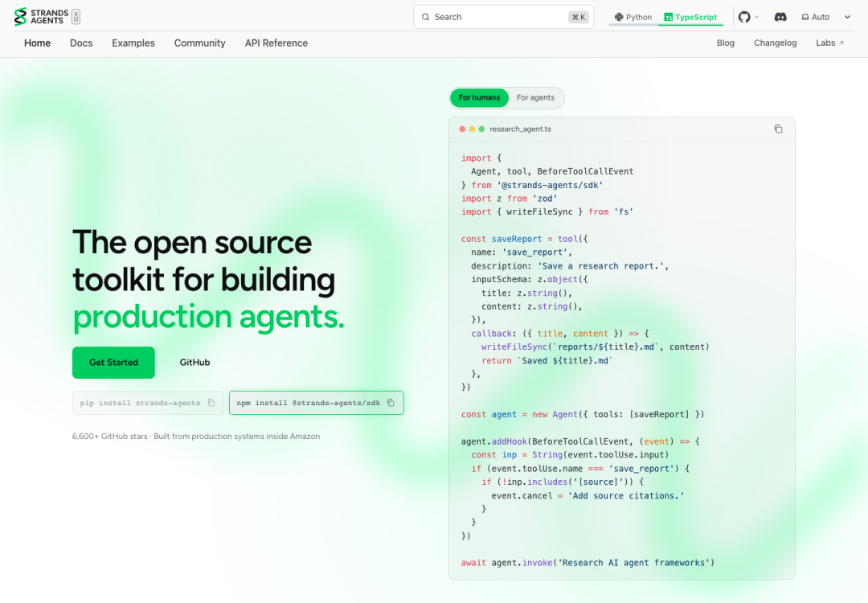Click the 'The open source' heading line

point(192,243)
